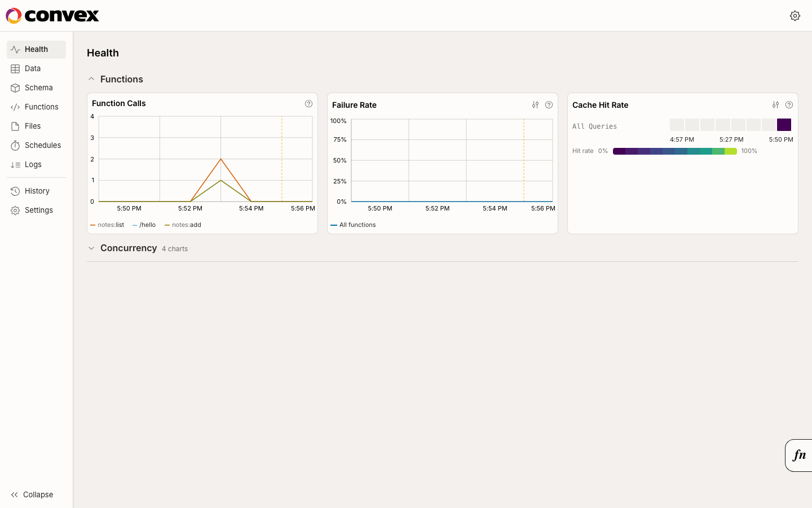Click the History clock icon in sidebar
Viewport: 812px width, 508px height.
(15, 191)
